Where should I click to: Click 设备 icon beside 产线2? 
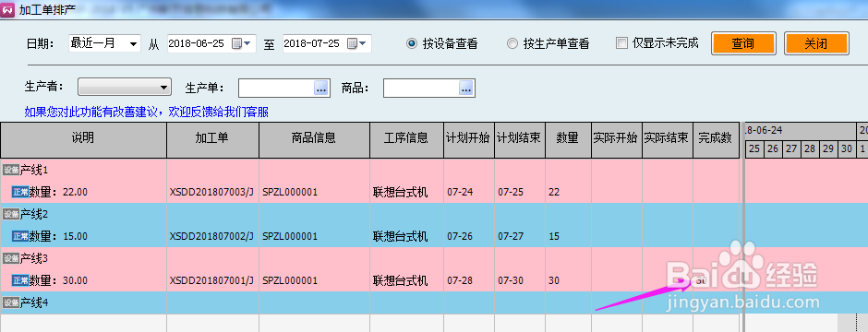[x=11, y=214]
